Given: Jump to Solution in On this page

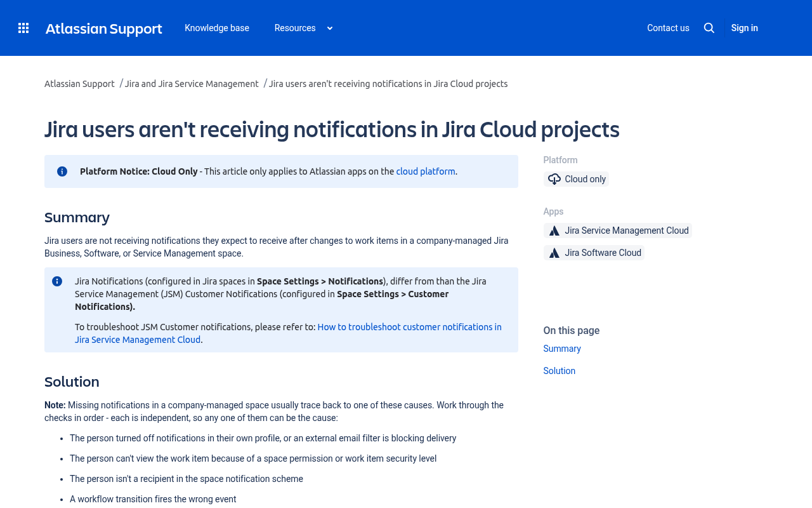Looking at the screenshot, I should click(x=560, y=371).
